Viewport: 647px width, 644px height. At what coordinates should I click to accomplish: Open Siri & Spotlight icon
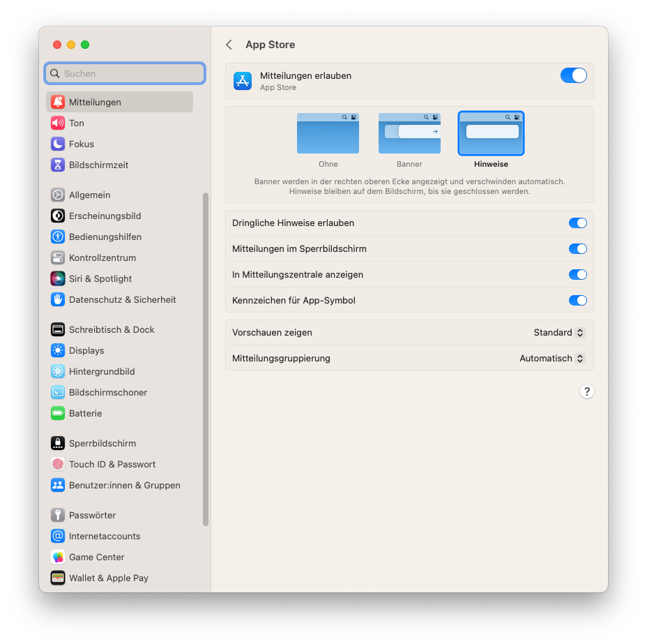[x=58, y=278]
